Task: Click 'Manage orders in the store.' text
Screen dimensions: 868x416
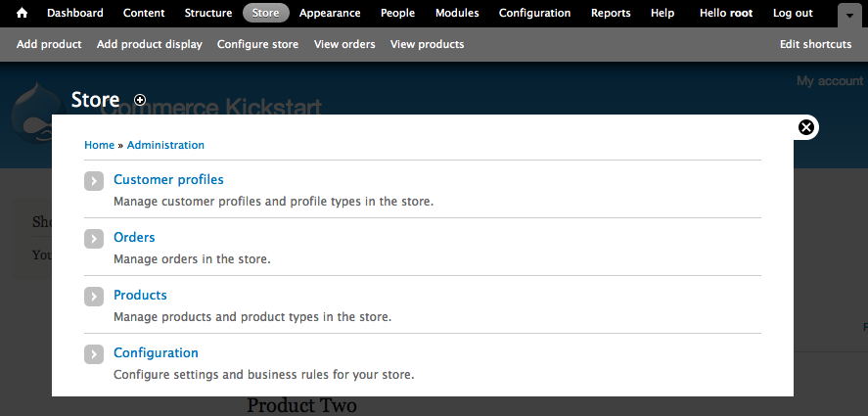Action: [192, 259]
